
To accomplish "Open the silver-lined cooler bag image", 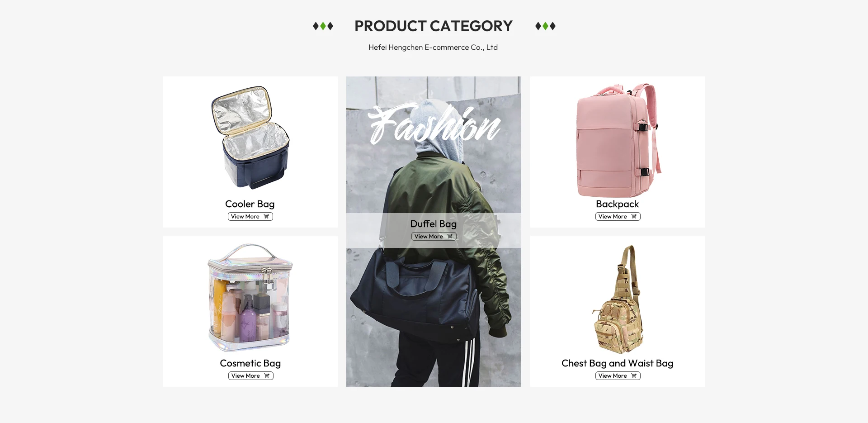I will [x=250, y=138].
